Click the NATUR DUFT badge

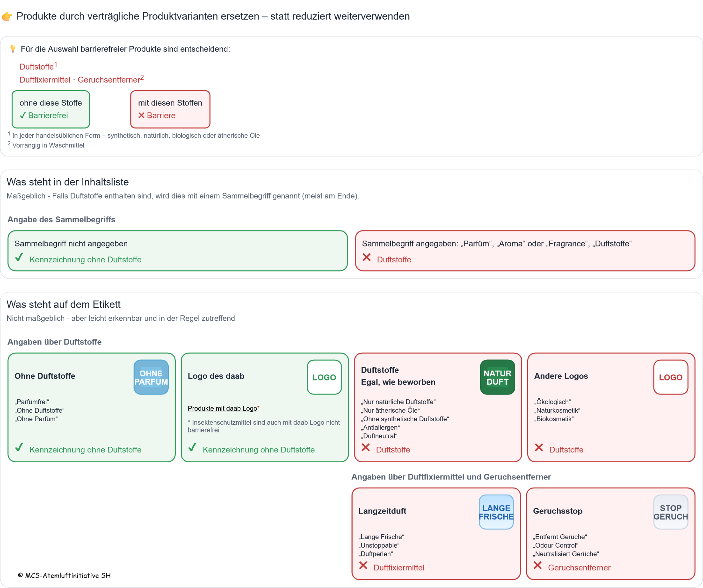[x=497, y=377]
